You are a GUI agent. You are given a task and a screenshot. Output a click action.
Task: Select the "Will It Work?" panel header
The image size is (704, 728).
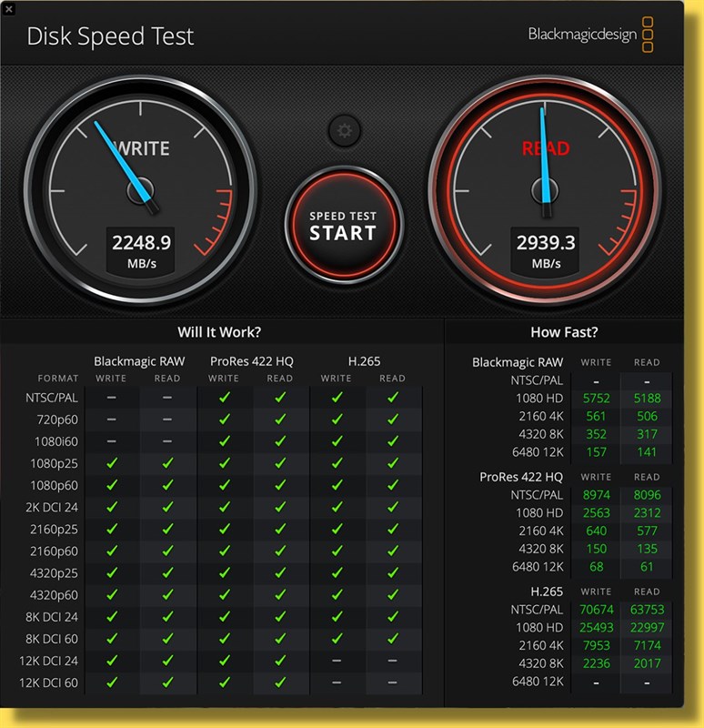click(x=224, y=332)
